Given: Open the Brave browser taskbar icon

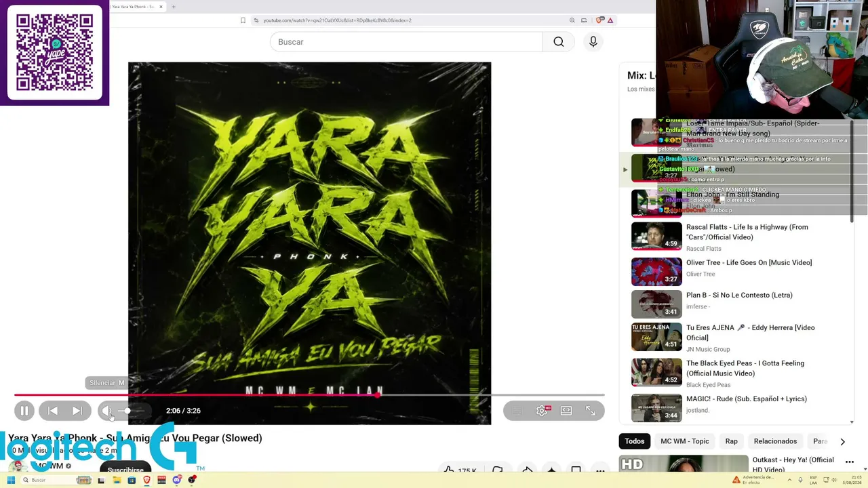Looking at the screenshot, I should click(146, 481).
